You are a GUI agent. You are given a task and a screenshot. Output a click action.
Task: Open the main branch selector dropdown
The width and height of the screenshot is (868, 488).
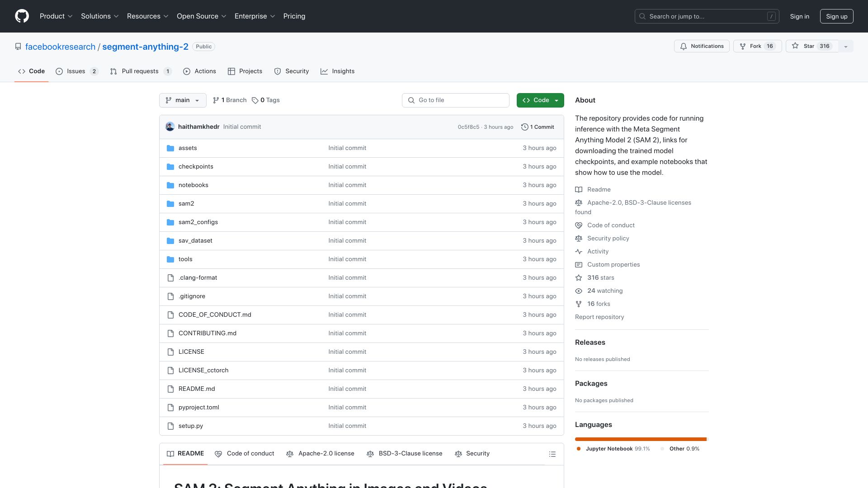[183, 100]
